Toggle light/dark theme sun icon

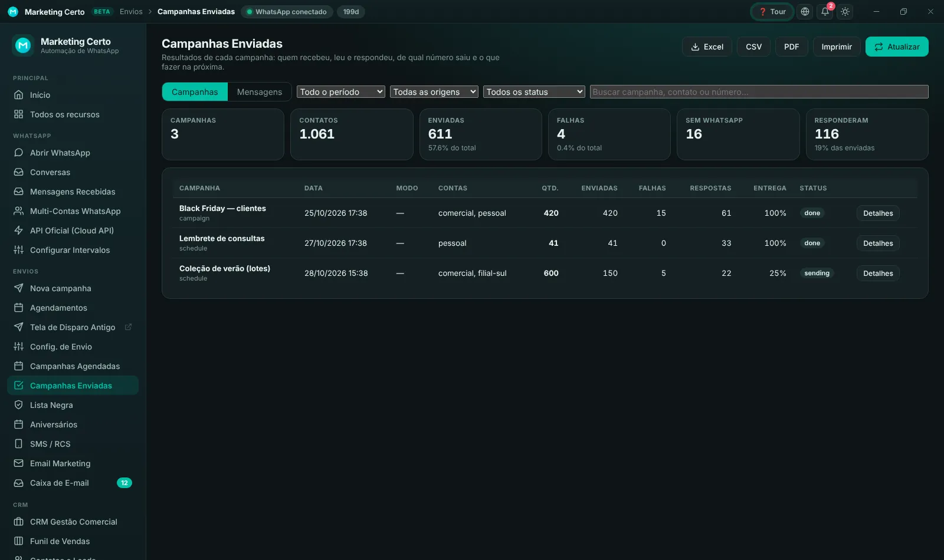(x=845, y=12)
